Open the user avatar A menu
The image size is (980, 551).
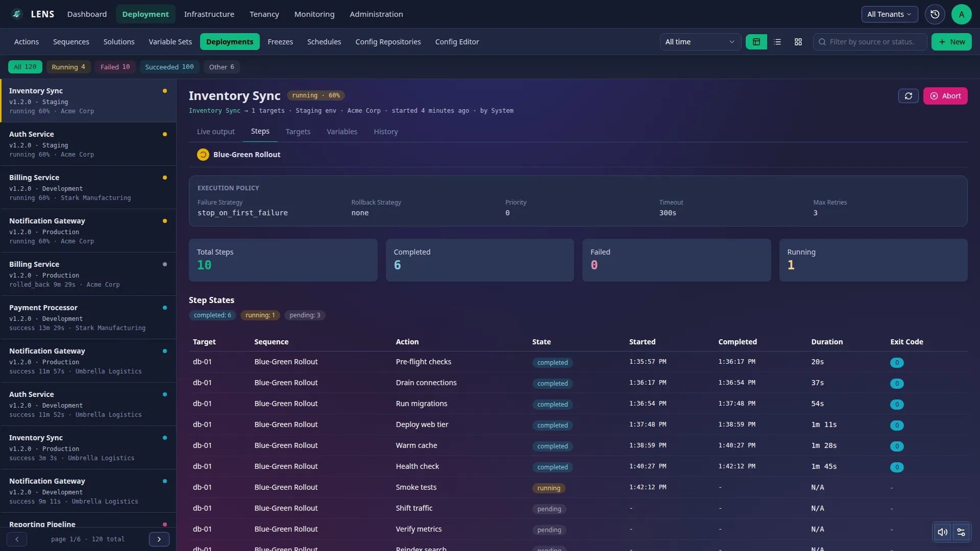(961, 14)
